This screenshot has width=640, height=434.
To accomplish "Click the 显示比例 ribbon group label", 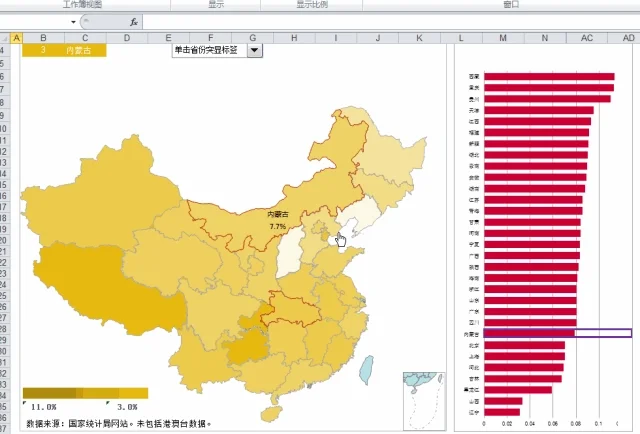I will click(x=312, y=4).
